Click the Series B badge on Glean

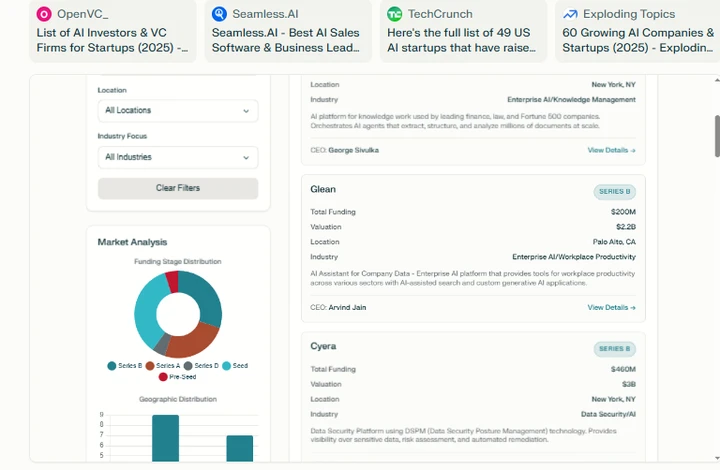tap(614, 190)
